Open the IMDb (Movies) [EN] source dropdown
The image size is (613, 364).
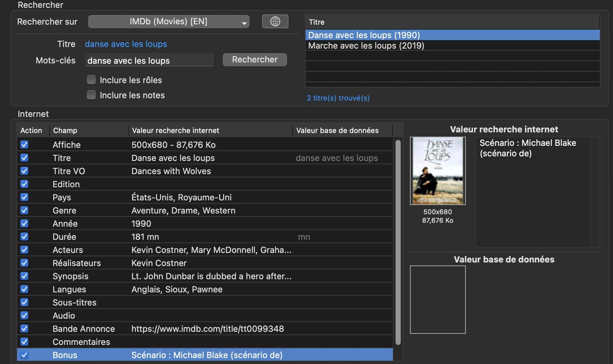click(x=169, y=22)
